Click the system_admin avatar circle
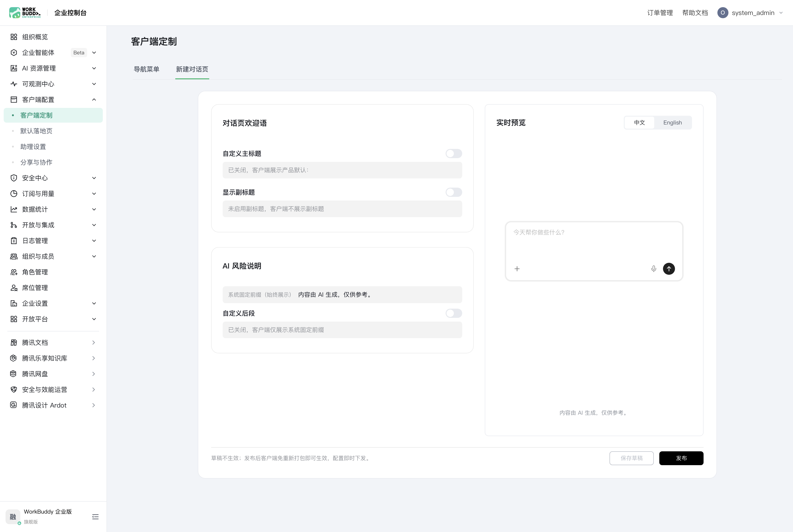 pos(723,12)
